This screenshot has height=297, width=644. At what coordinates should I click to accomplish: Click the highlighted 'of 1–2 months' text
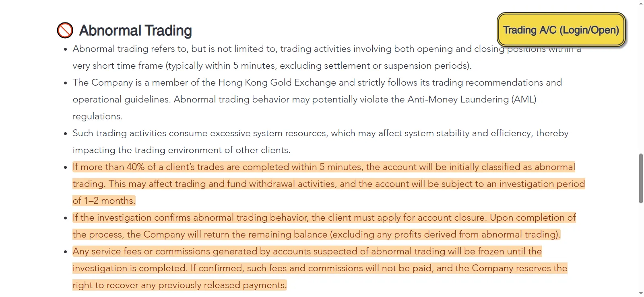click(104, 201)
